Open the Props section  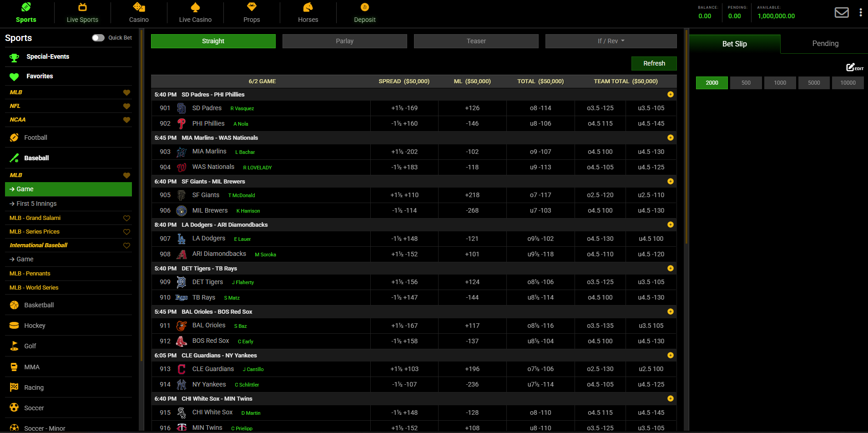point(252,13)
